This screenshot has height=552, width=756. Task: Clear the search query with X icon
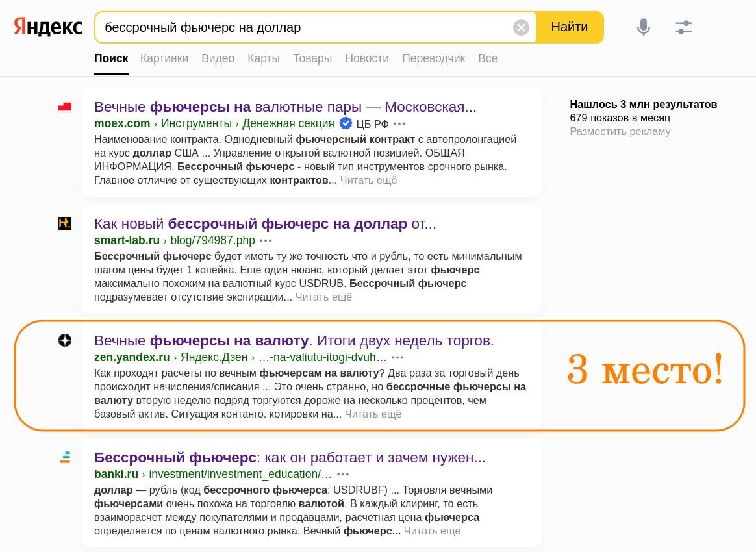pyautogui.click(x=521, y=27)
